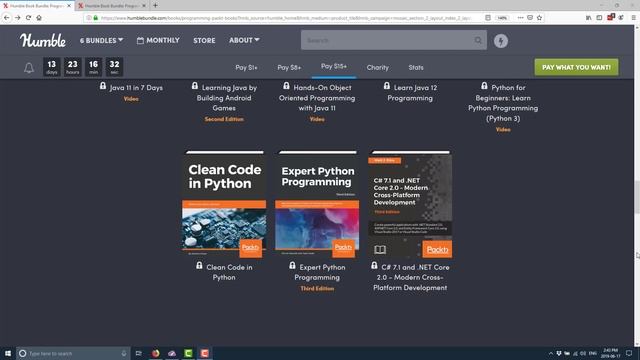Click the humblebundle.com address bar

pos(286,18)
